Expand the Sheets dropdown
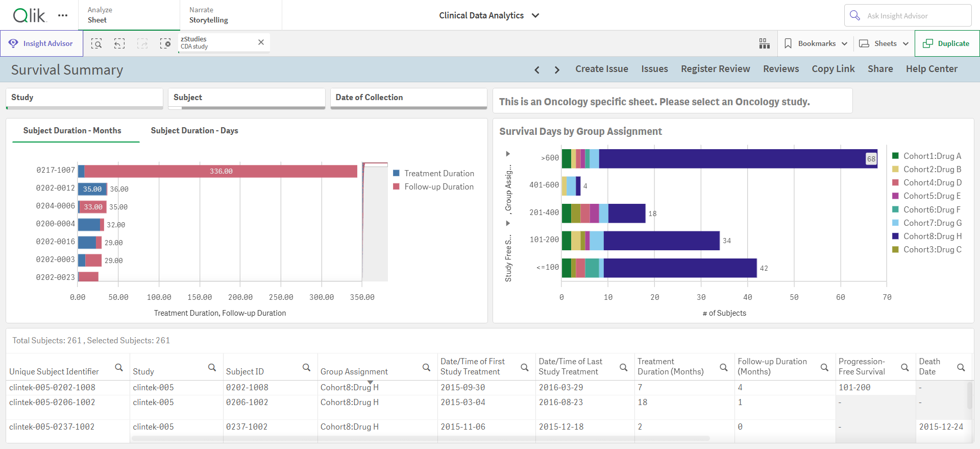The height and width of the screenshot is (449, 980). click(x=884, y=43)
